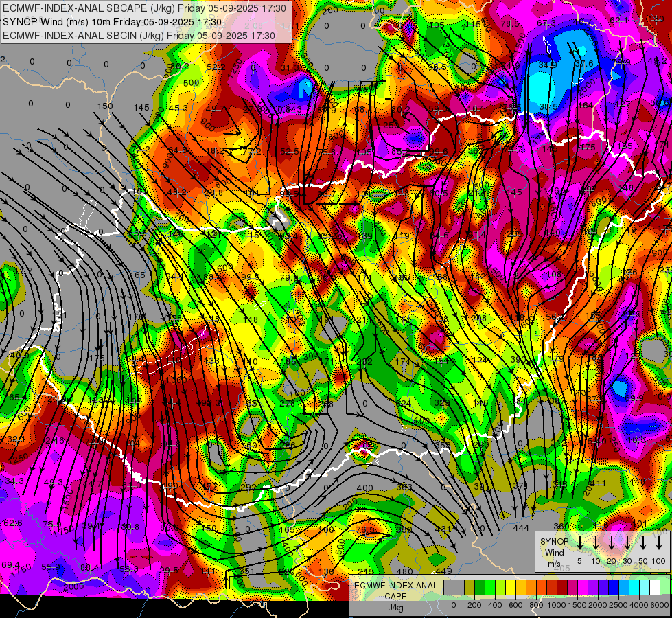Click the 6000 tick label on CAPE scale

click(x=660, y=605)
